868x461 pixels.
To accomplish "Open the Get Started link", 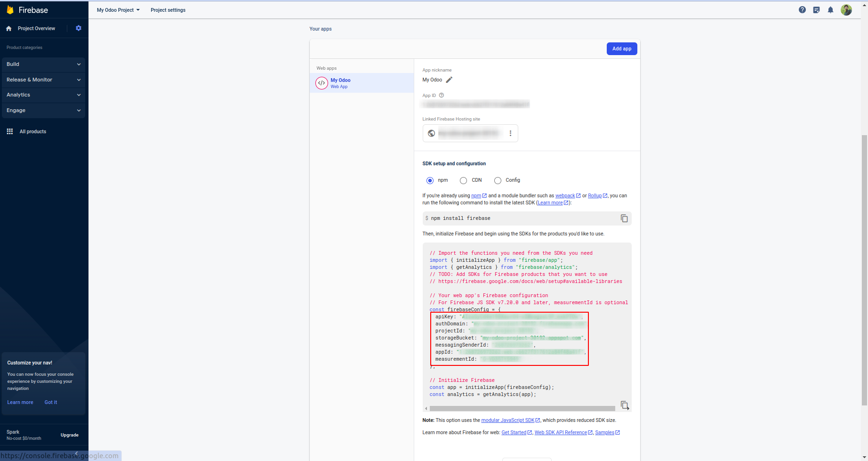I will coord(516,433).
